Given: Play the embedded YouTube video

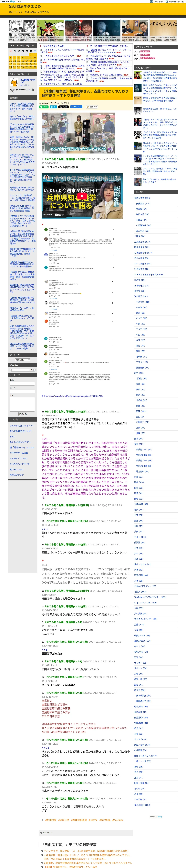Looking at the screenshot, I should [82, 196].
